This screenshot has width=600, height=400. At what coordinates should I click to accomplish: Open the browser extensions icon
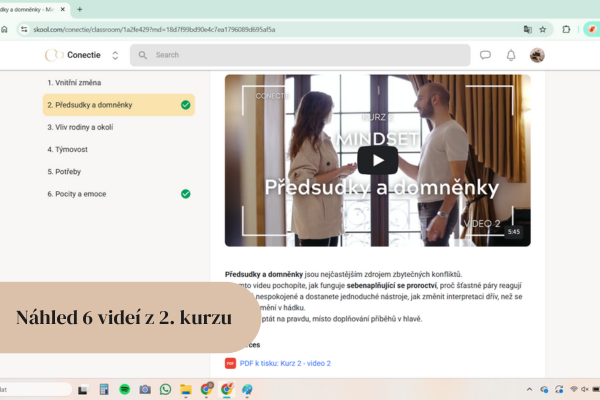tap(566, 29)
